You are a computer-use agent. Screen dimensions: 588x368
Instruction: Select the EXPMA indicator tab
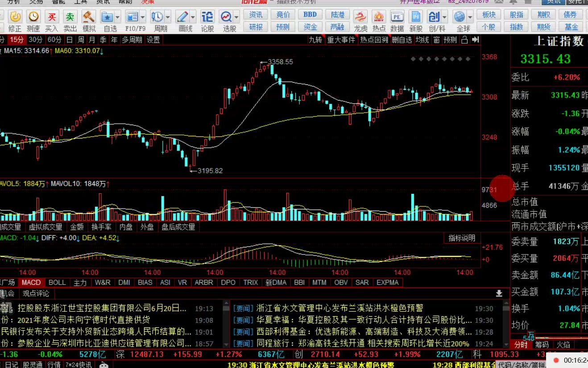(388, 282)
